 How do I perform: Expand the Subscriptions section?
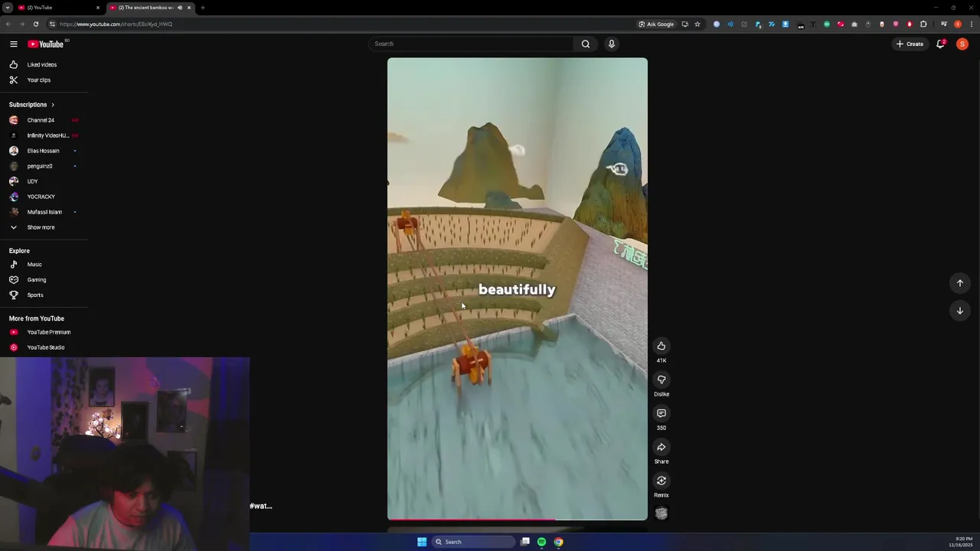click(x=31, y=104)
